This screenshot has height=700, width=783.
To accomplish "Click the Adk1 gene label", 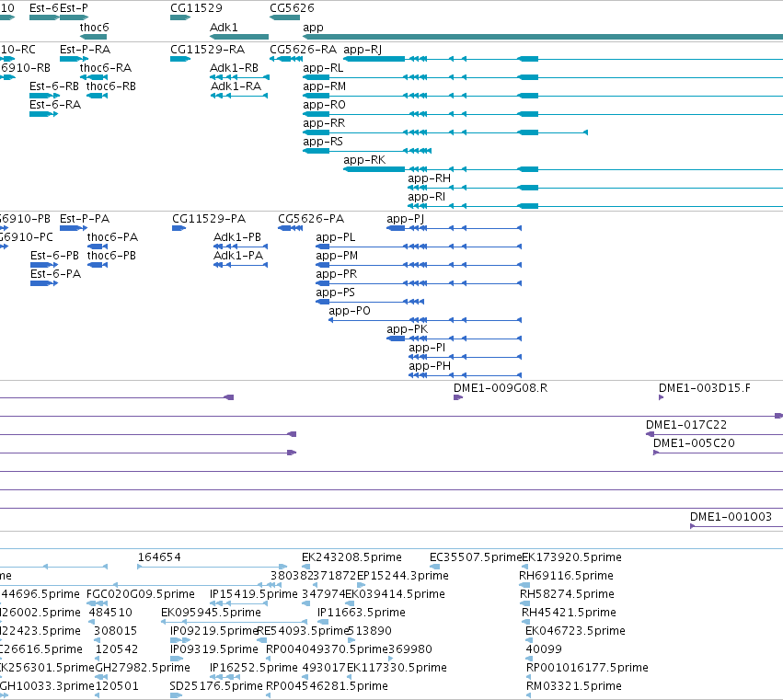I will click(224, 27).
